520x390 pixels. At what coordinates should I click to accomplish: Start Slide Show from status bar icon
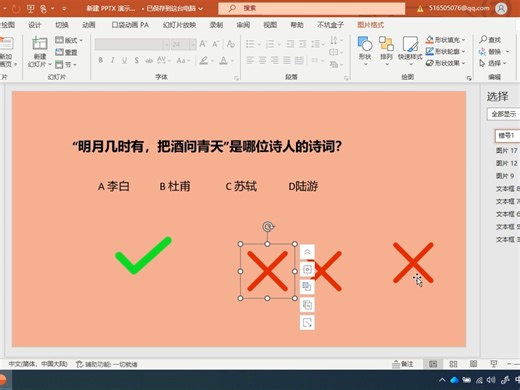[x=494, y=364]
